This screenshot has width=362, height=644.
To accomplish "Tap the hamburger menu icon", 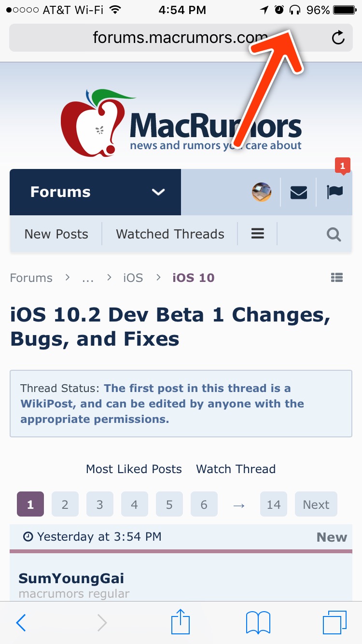I will coord(258,234).
